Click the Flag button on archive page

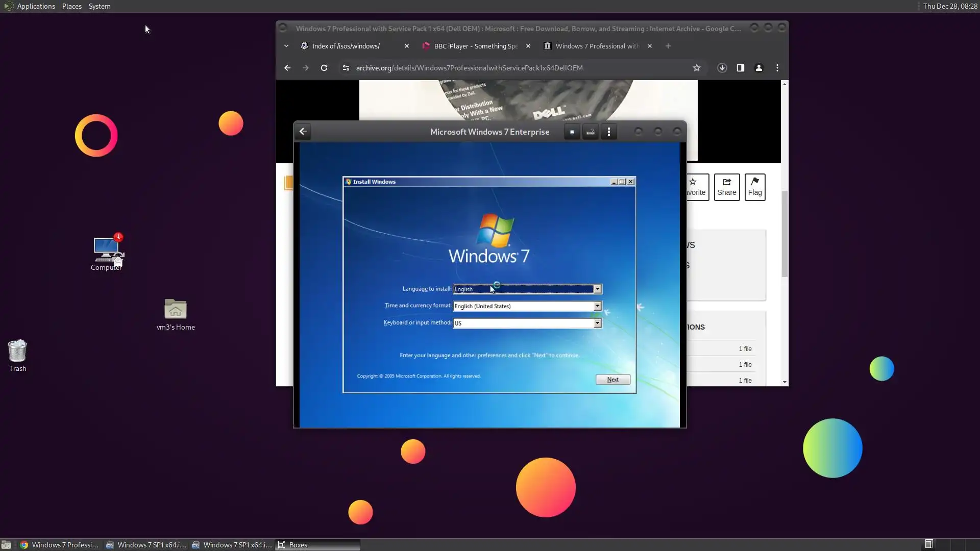[x=754, y=187]
